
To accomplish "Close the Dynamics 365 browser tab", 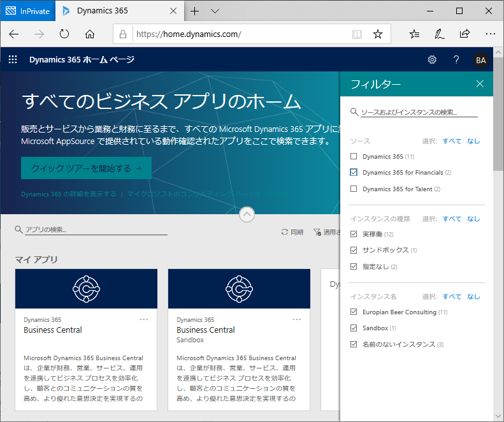I will point(173,11).
